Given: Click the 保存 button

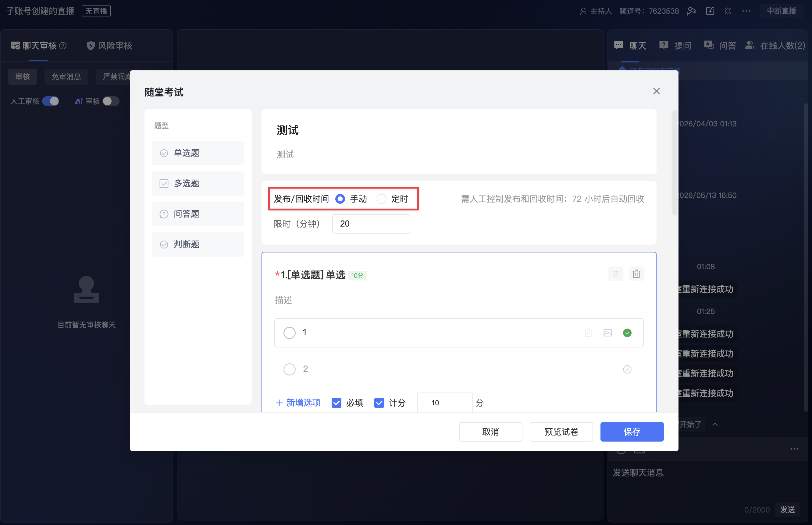Looking at the screenshot, I should (x=632, y=432).
